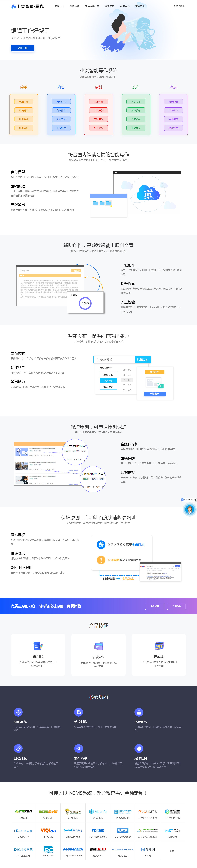This screenshot has width=197, height=868.
Task: Click the 登录 / 注册 link
Action: pyautogui.click(x=179, y=6)
